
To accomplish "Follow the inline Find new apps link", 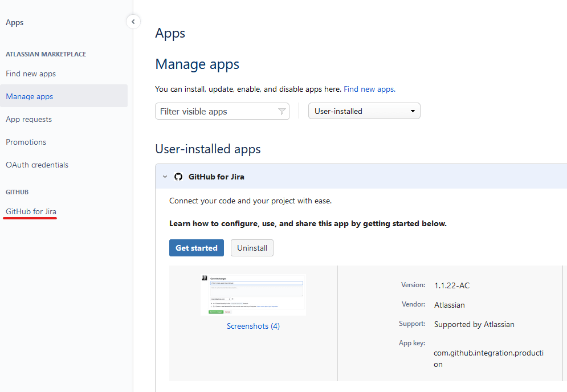I will pos(369,89).
